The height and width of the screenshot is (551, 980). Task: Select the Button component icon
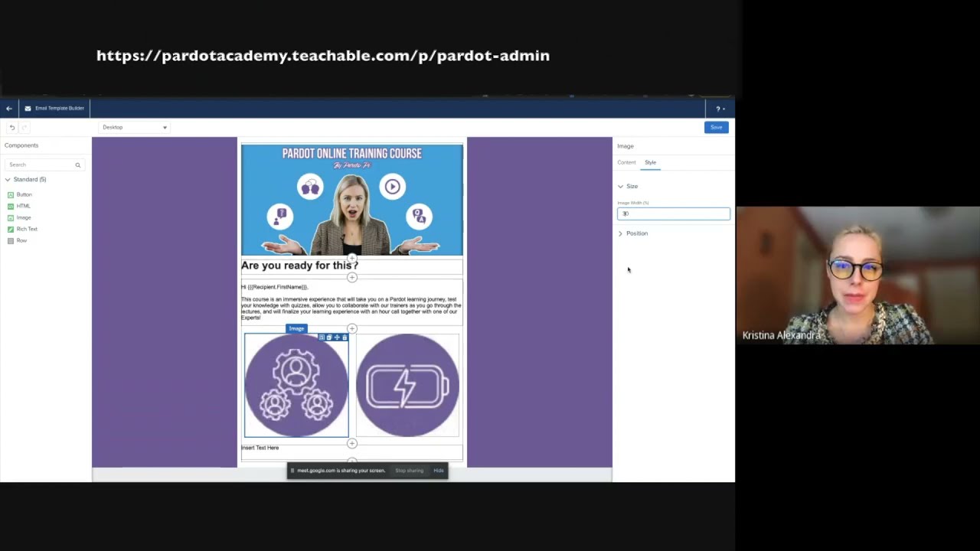tap(11, 195)
